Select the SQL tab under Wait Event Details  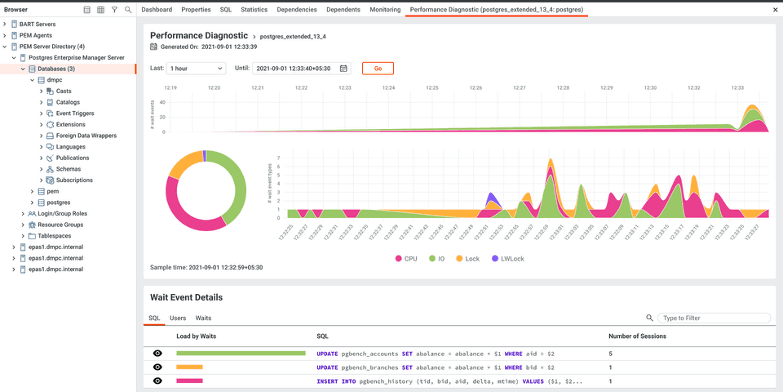pyautogui.click(x=154, y=318)
